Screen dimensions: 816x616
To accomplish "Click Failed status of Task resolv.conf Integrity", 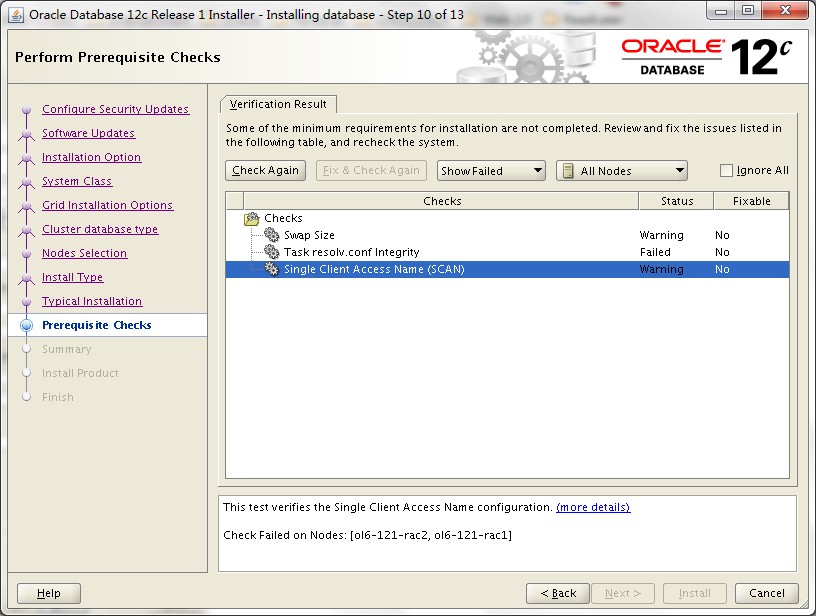I will coord(655,252).
